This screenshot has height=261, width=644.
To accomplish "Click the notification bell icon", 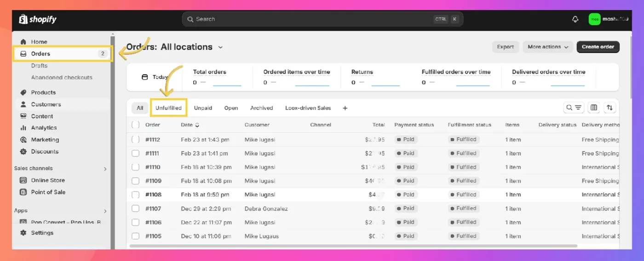I will tap(575, 19).
